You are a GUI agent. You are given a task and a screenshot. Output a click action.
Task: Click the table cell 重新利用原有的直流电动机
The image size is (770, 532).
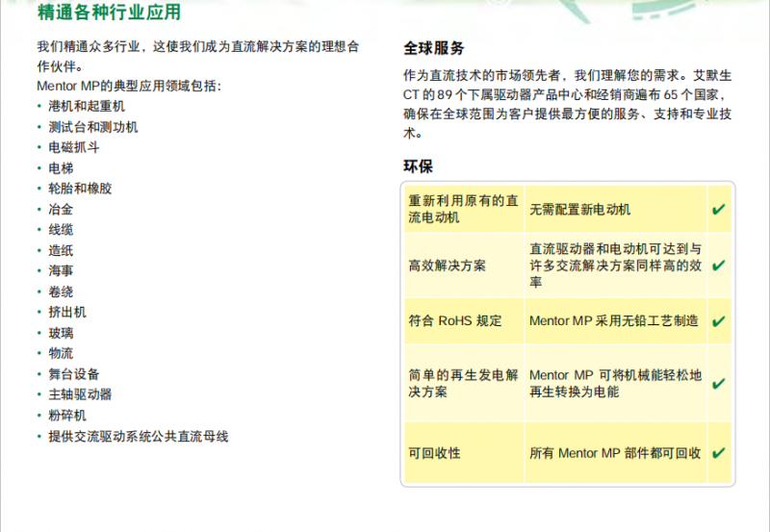[x=464, y=209]
